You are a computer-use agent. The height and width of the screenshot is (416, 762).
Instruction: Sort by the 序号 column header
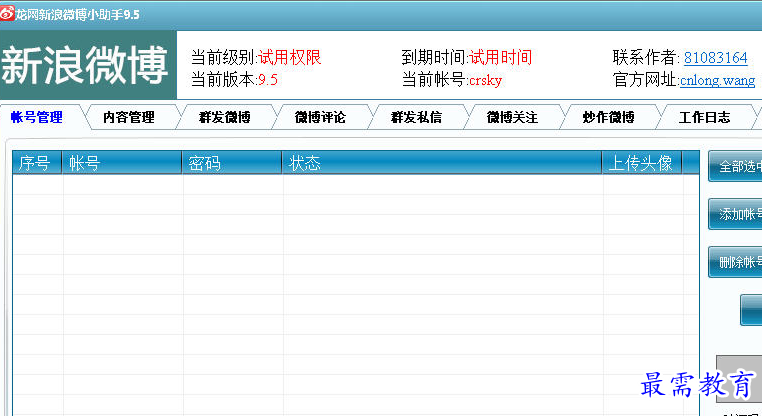coord(37,163)
